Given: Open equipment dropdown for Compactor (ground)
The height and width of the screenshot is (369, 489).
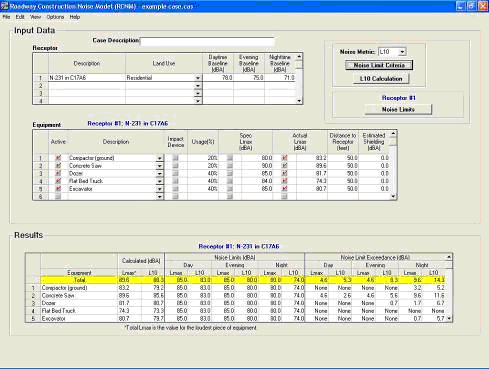Looking at the screenshot, I should click(160, 158).
